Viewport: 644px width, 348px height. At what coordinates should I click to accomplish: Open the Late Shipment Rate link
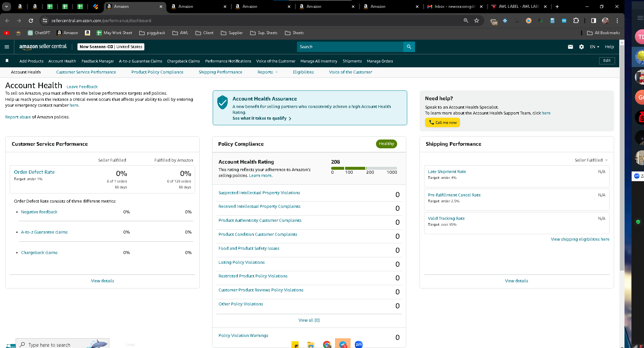(x=447, y=172)
